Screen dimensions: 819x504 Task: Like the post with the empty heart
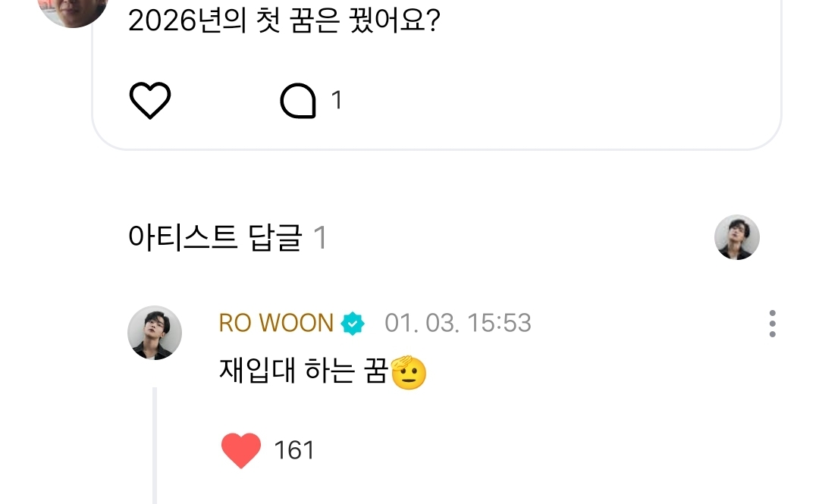point(150,100)
